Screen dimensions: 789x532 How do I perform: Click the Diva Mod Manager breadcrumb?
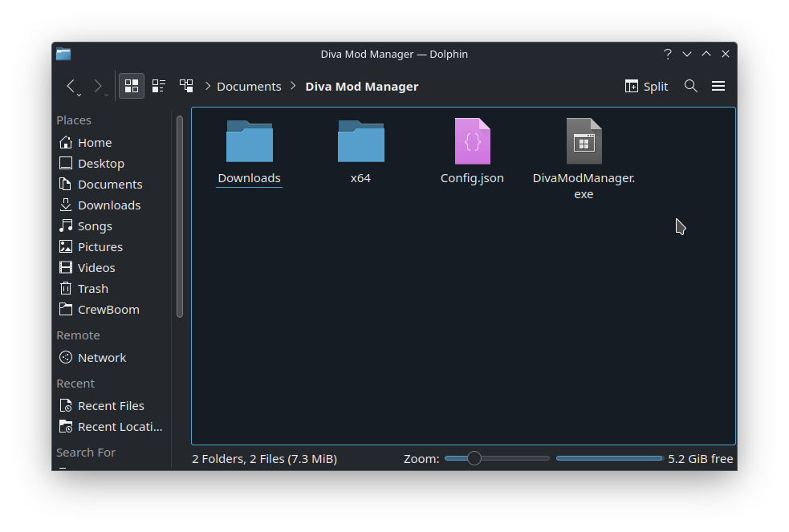pyautogui.click(x=362, y=87)
